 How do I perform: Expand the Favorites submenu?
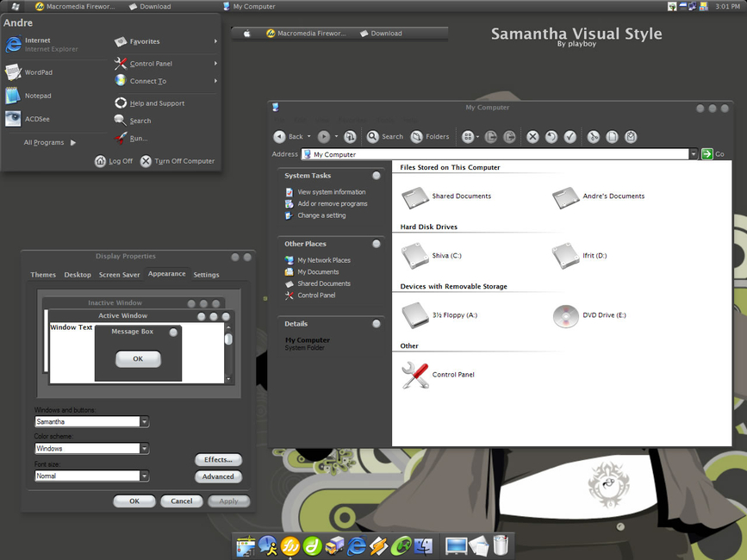pos(165,41)
